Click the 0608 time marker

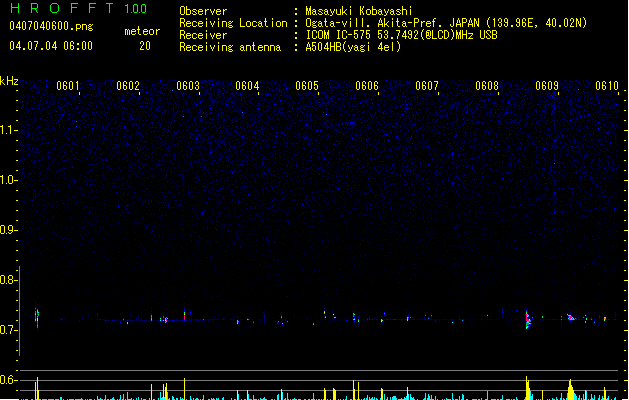click(487, 86)
